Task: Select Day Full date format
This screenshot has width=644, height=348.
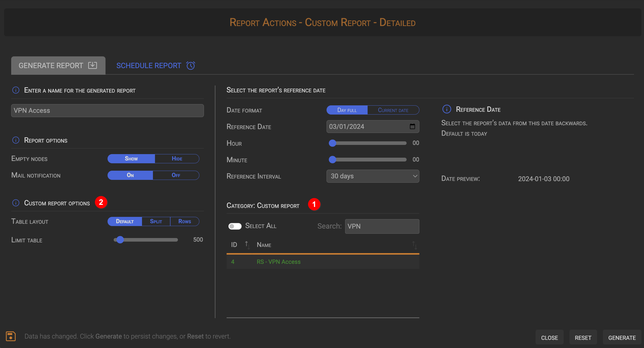Action: (x=347, y=110)
